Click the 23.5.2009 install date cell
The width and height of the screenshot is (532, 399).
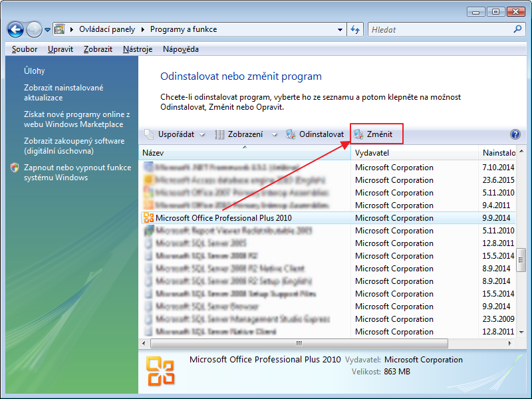pyautogui.click(x=498, y=319)
